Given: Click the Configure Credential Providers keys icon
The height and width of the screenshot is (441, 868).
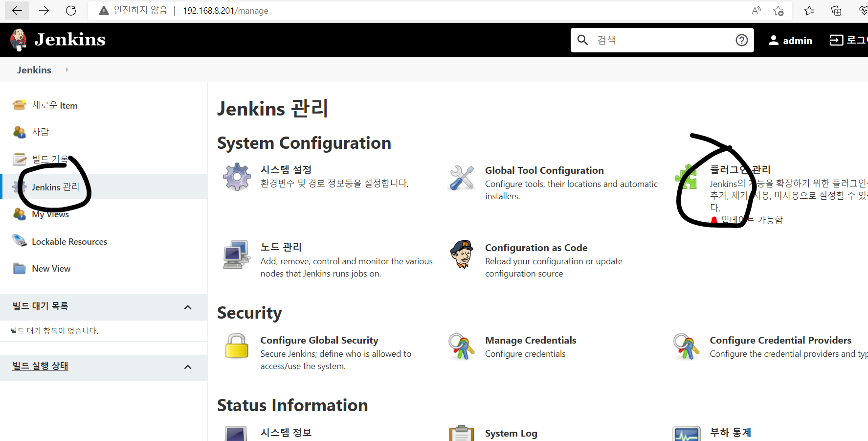Looking at the screenshot, I should pos(686,346).
